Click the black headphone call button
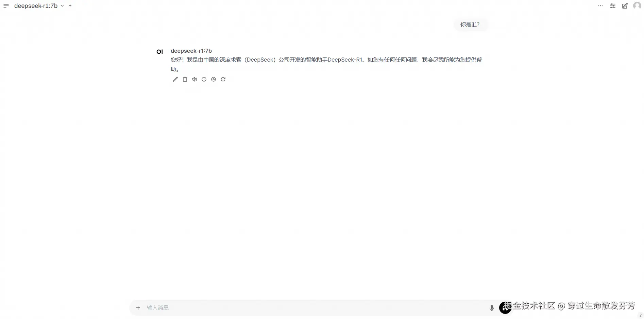 pyautogui.click(x=505, y=308)
